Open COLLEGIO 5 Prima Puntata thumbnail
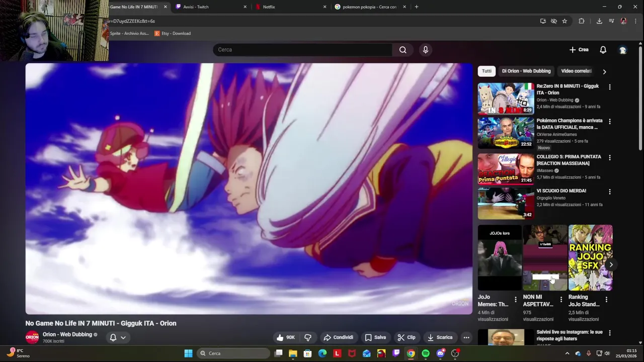 [506, 169]
